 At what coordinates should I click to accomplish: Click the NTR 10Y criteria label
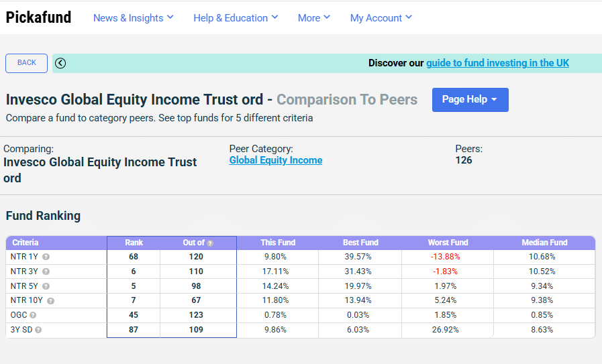tap(26, 300)
